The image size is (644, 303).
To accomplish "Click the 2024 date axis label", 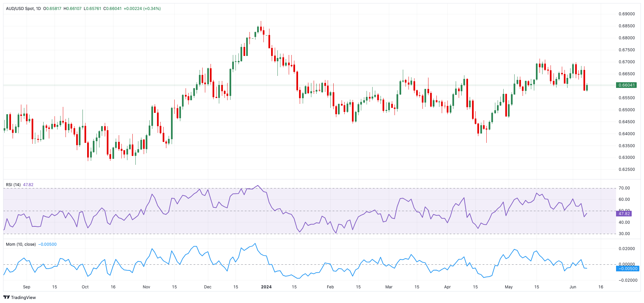I will 266,287.
